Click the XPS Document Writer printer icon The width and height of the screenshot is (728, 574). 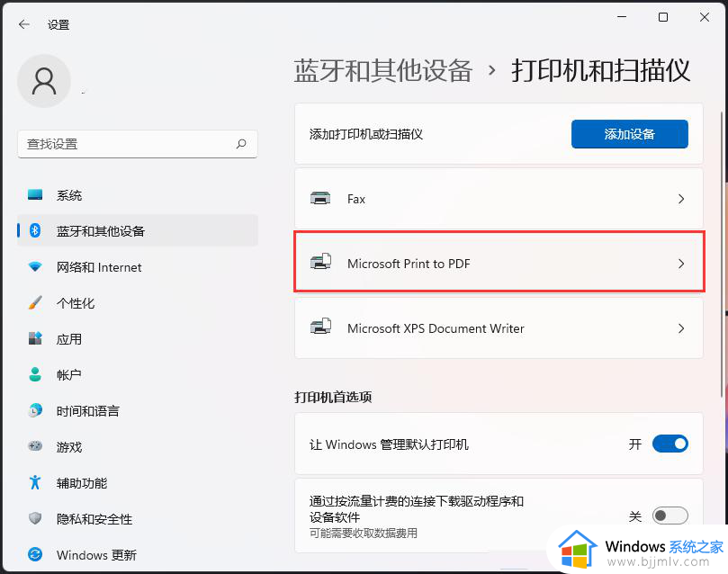coord(320,327)
